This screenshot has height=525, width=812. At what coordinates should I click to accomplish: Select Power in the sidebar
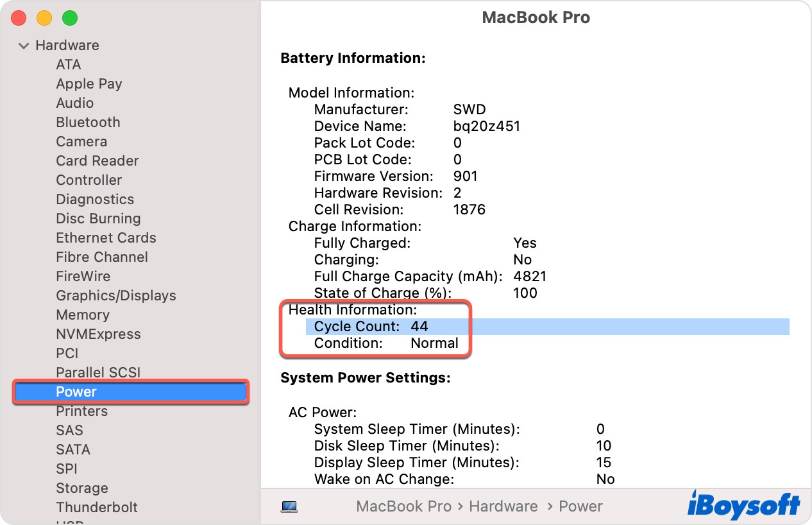point(76,392)
